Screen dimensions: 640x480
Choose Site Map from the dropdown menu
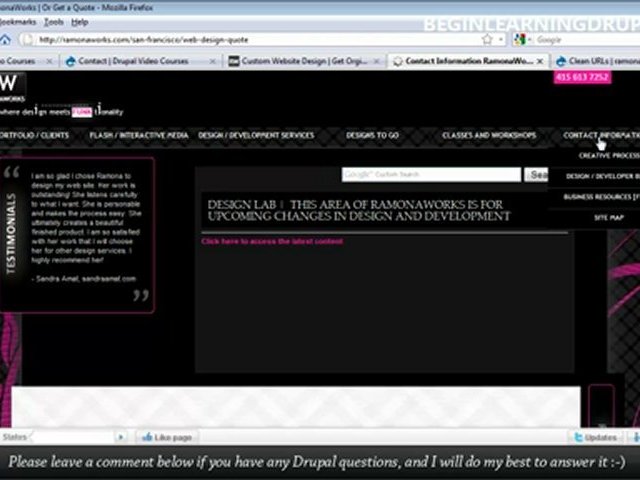point(609,218)
